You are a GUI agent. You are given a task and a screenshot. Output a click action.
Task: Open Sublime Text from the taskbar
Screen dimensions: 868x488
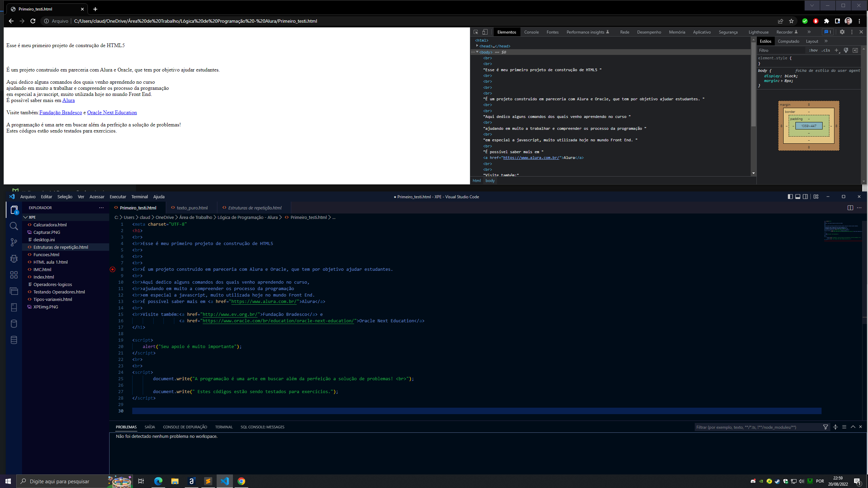(x=208, y=481)
